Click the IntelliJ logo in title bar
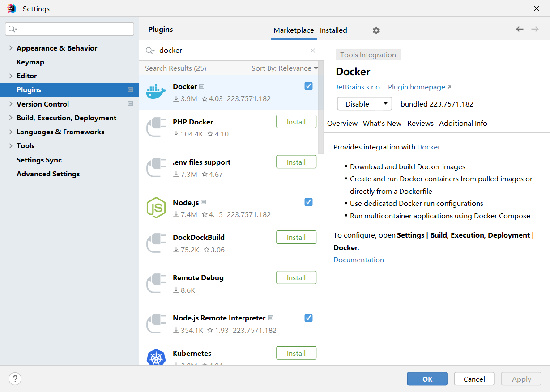Viewport: 550px width, 392px height. tap(12, 9)
